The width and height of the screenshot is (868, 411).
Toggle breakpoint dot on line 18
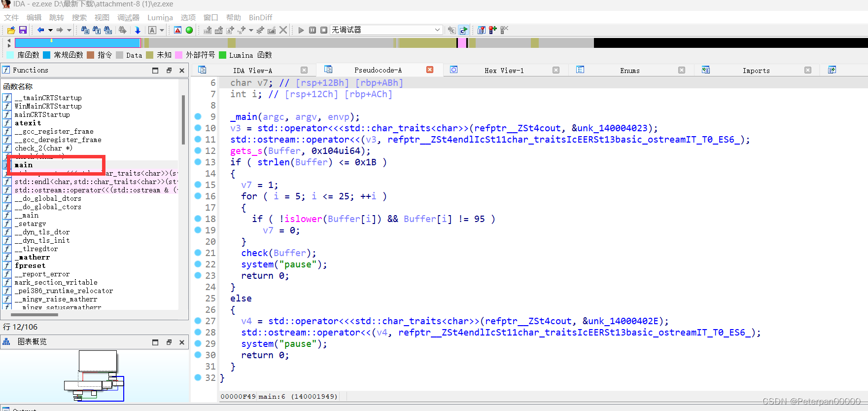[x=198, y=219]
